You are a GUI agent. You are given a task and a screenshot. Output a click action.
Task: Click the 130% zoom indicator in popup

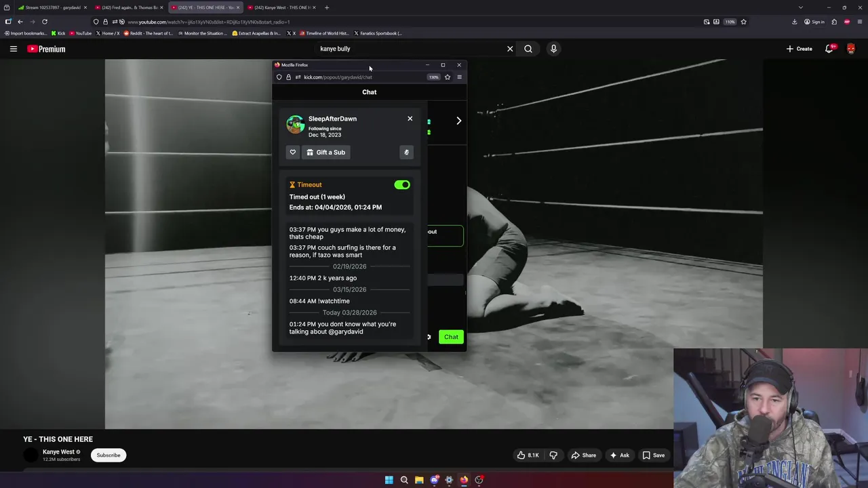(433, 77)
